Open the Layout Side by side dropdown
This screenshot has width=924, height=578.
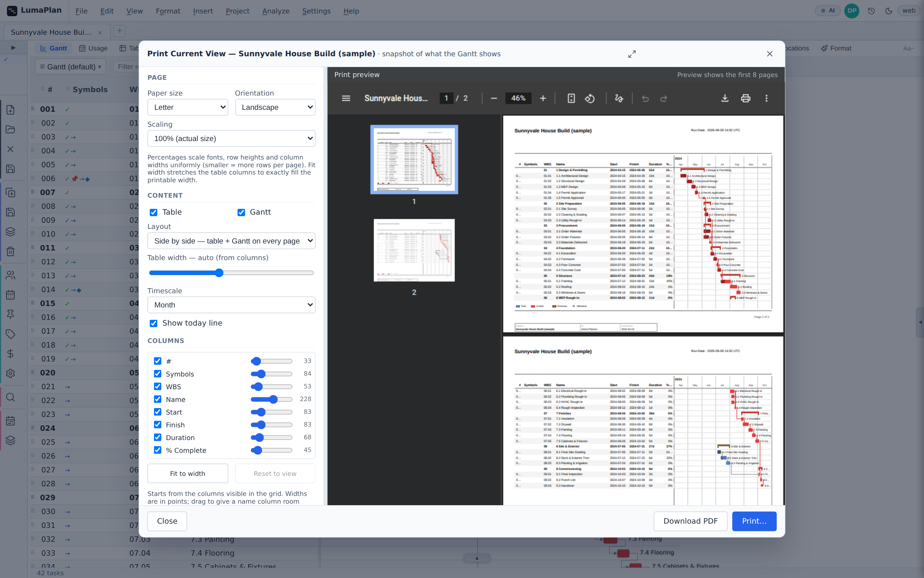pos(231,241)
